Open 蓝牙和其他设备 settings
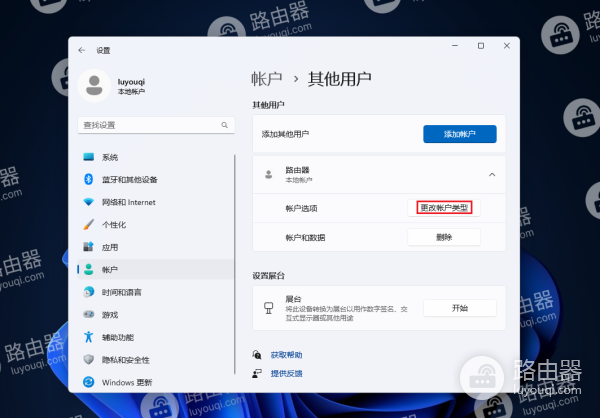The height and width of the screenshot is (418, 600). click(x=156, y=179)
